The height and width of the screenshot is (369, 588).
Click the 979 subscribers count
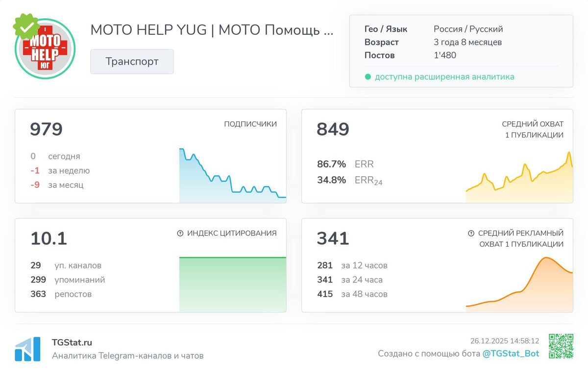pyautogui.click(x=46, y=129)
